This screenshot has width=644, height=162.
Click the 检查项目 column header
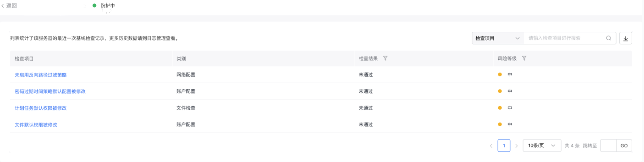(x=24, y=58)
